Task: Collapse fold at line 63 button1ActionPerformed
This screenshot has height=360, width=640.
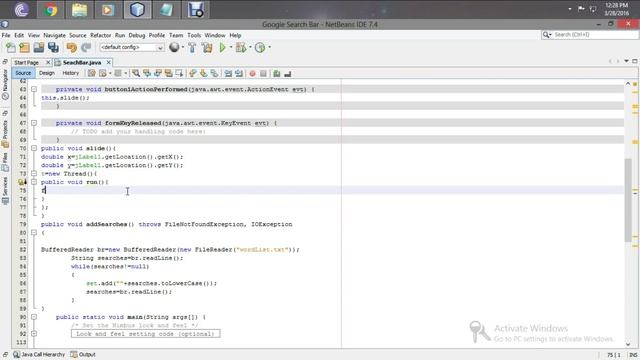Action: 34,89
